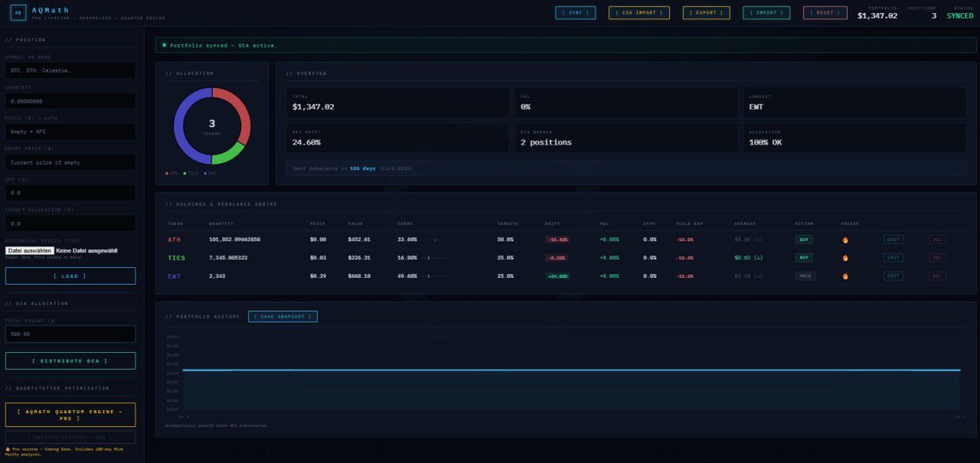The image size is (980, 463).
Task: Click the SYNCED status in header
Action: pos(960,16)
